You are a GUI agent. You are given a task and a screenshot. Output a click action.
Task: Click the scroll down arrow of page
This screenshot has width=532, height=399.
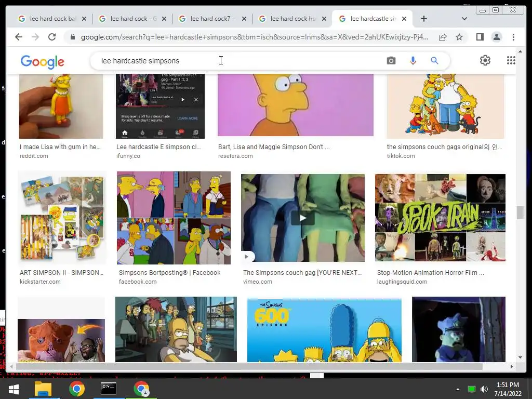tap(520, 357)
